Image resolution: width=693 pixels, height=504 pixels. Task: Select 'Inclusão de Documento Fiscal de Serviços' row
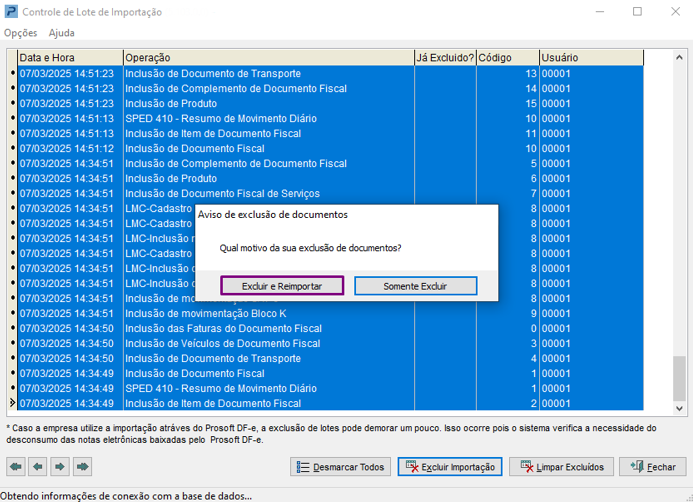click(x=331, y=194)
